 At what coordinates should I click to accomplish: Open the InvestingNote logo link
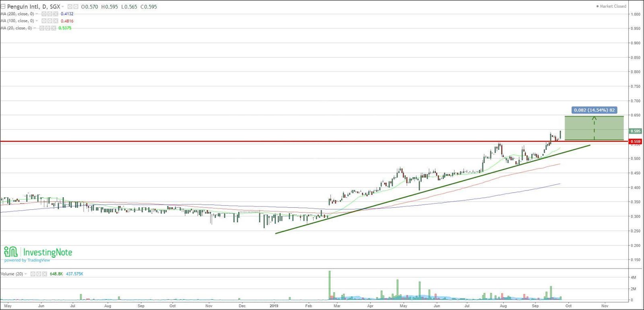pyautogui.click(x=38, y=252)
